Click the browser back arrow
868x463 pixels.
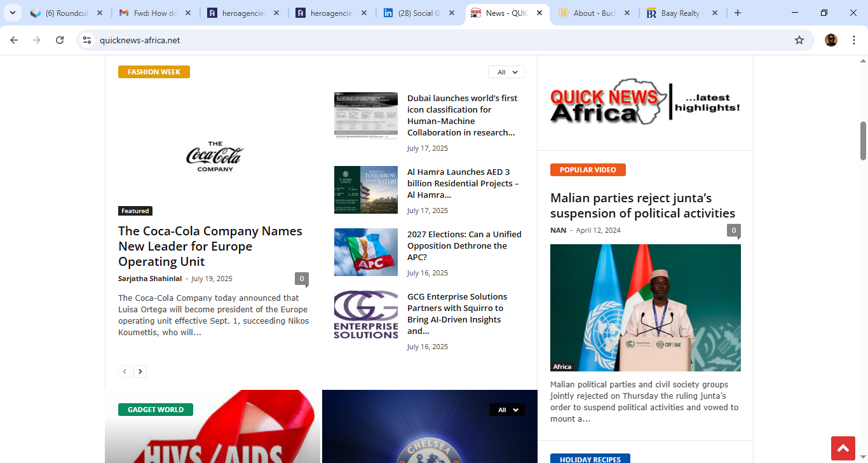pos(14,40)
